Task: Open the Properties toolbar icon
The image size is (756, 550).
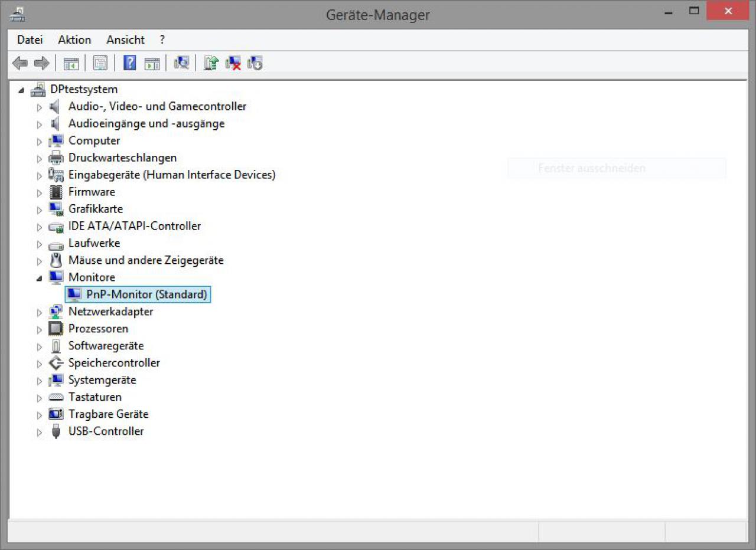Action: (100, 63)
